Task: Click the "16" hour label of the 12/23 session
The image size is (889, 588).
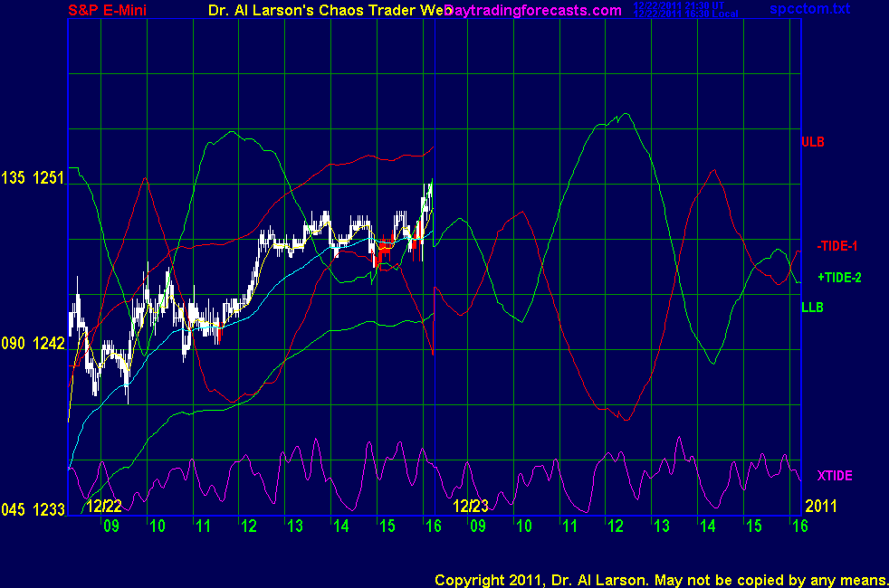Action: click(x=800, y=526)
